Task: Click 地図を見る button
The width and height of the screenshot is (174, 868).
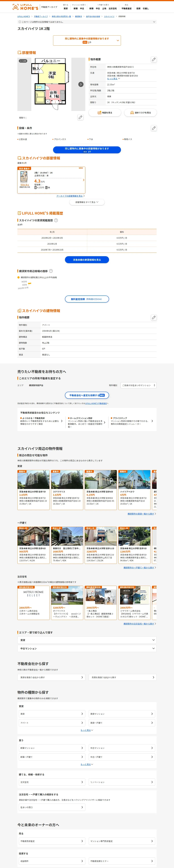Action: 105,113
